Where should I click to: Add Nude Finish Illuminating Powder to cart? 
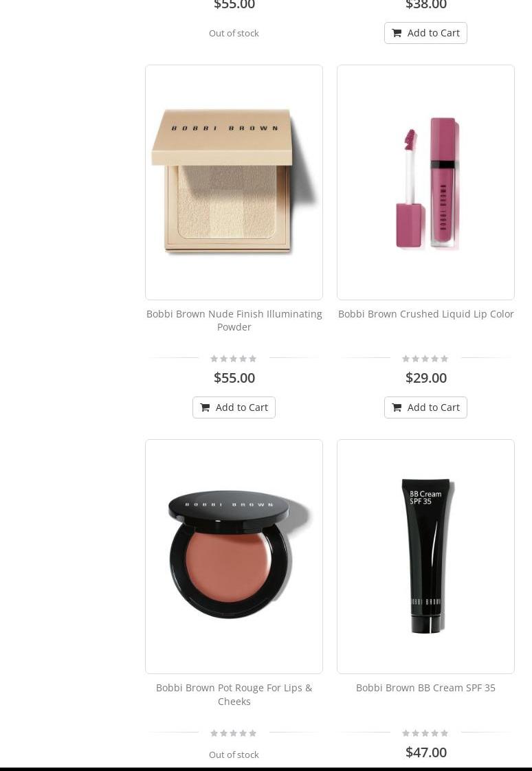coord(234,407)
